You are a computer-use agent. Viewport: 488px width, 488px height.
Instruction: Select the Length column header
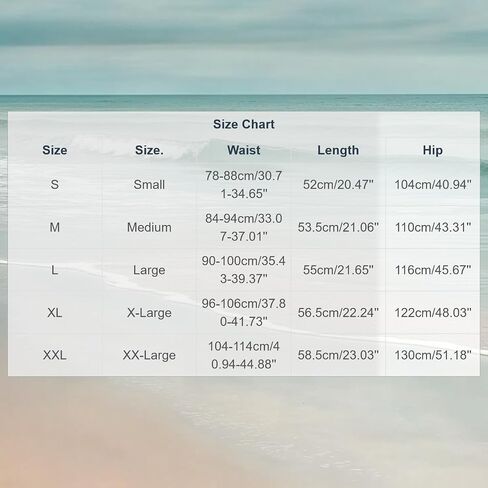[338, 150]
